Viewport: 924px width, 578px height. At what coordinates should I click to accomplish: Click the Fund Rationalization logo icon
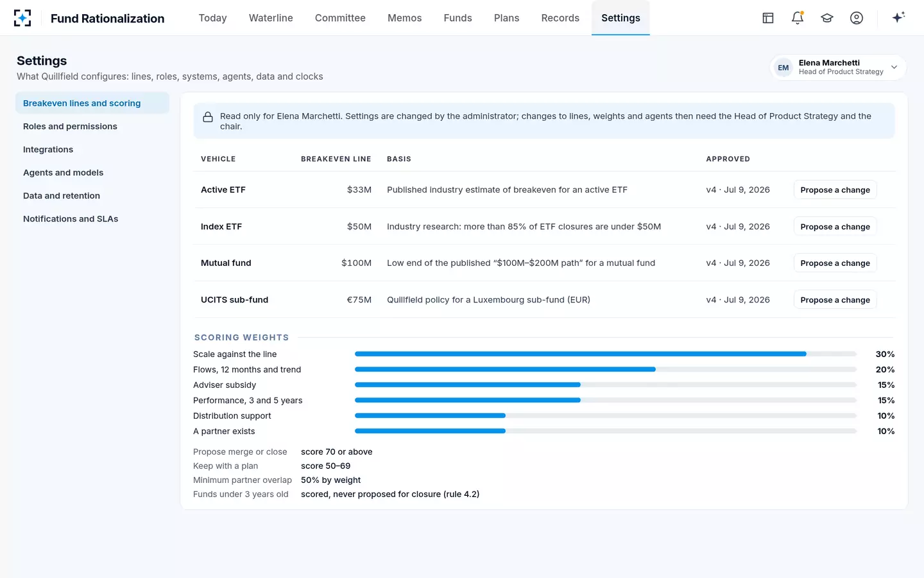(22, 18)
